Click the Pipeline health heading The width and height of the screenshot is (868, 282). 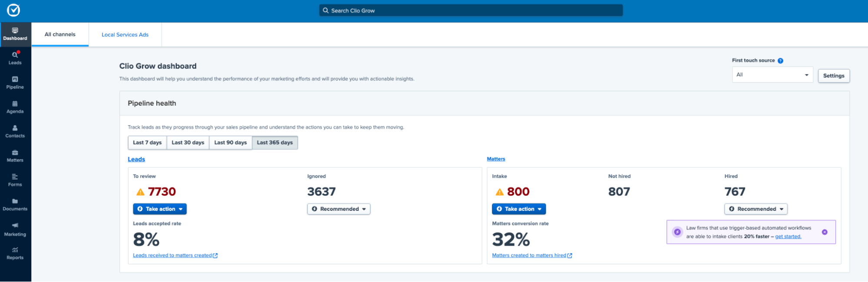(152, 103)
